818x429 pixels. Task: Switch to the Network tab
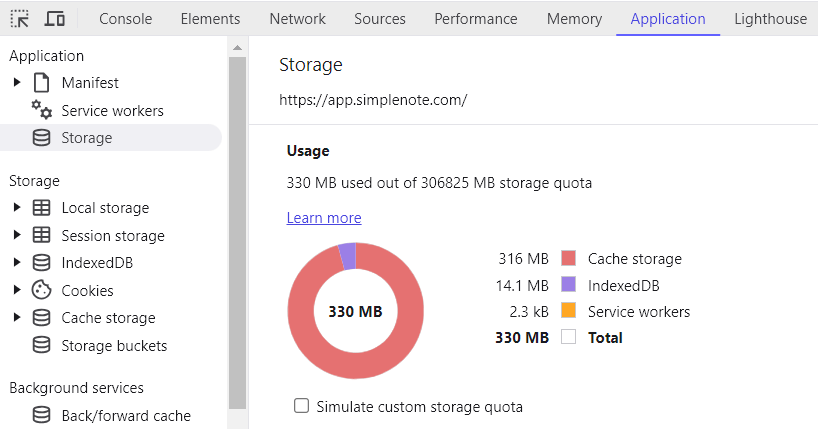click(x=297, y=19)
